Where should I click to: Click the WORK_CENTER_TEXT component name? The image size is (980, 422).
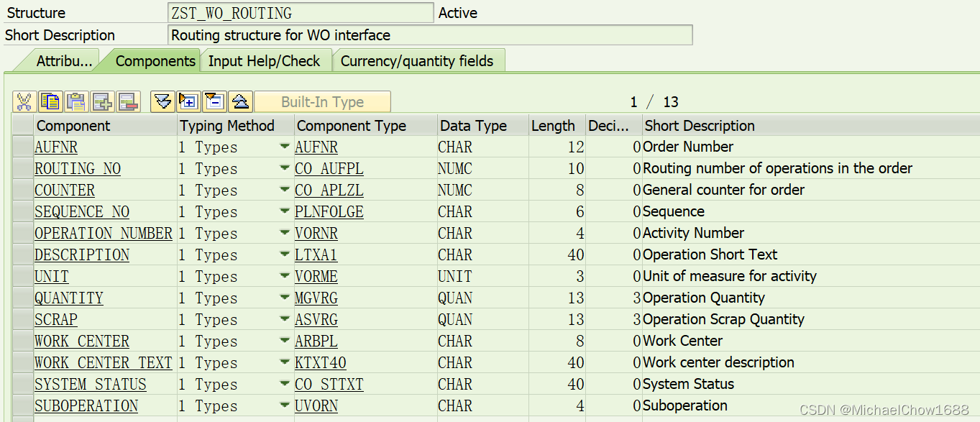click(x=104, y=363)
